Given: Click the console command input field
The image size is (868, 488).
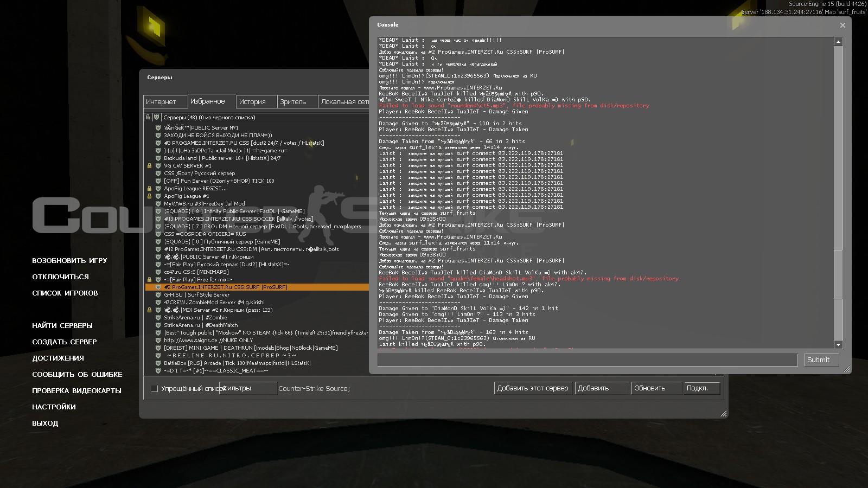Looking at the screenshot, I should coord(588,360).
